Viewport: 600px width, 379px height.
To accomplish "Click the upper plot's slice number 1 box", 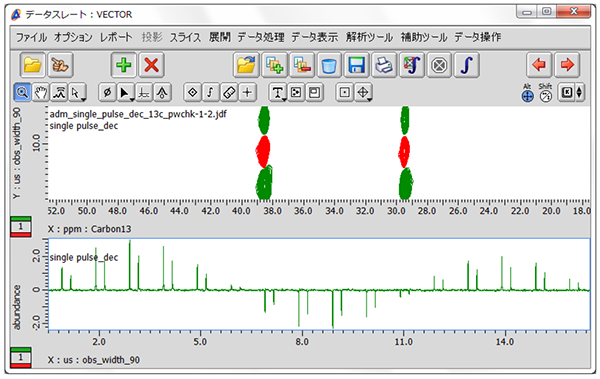I will coord(21,227).
